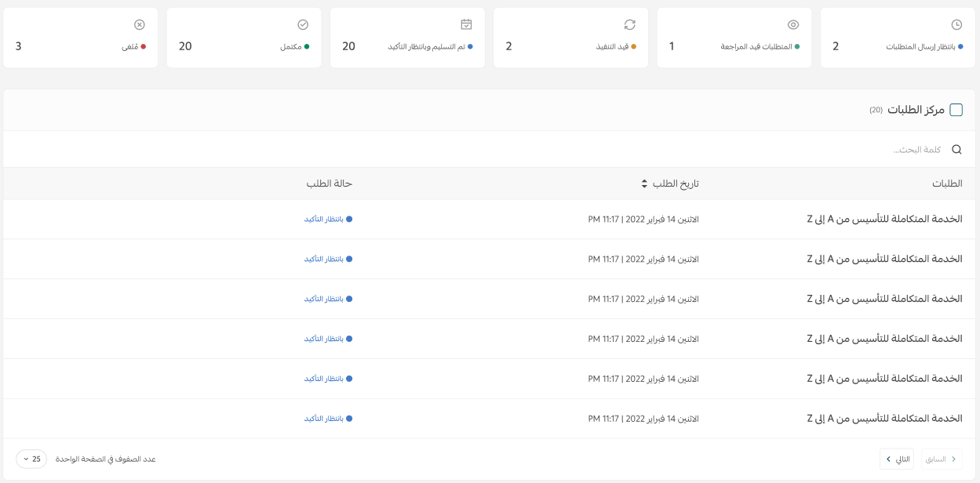Toggle the checkbox next to مركز الطلبات

(x=956, y=110)
